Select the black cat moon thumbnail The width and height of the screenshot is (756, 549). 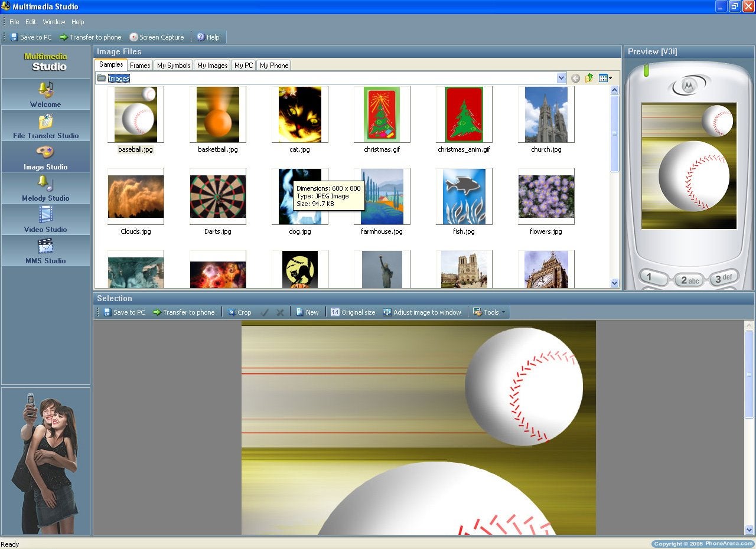[299, 269]
